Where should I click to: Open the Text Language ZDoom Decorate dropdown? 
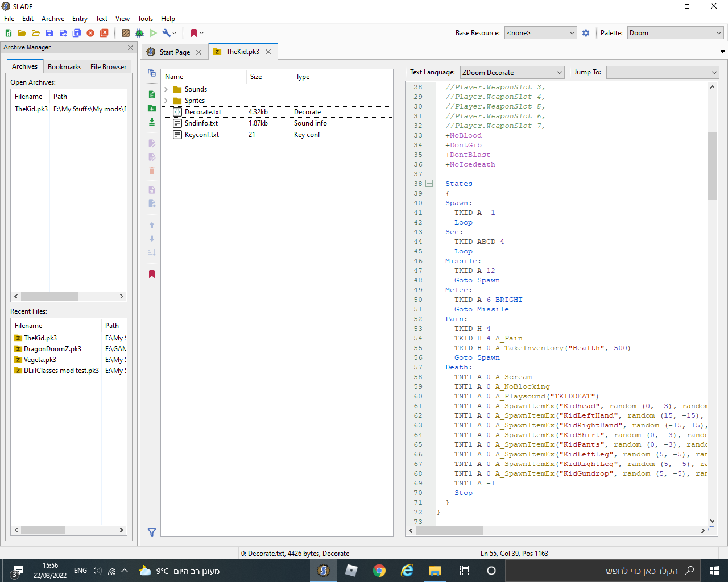(512, 73)
